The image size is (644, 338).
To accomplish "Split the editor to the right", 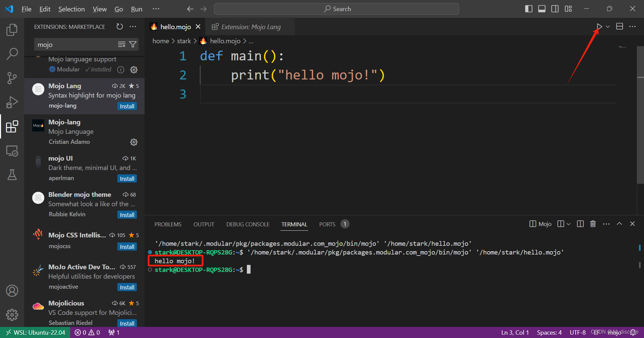I will [620, 26].
